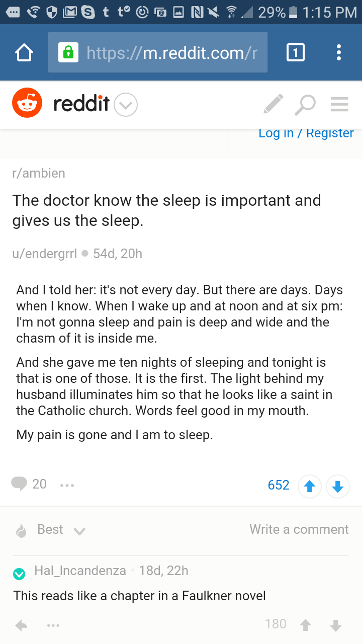Open u/endergrrl user profile
Viewport: 362px width, 644px height.
tap(45, 254)
